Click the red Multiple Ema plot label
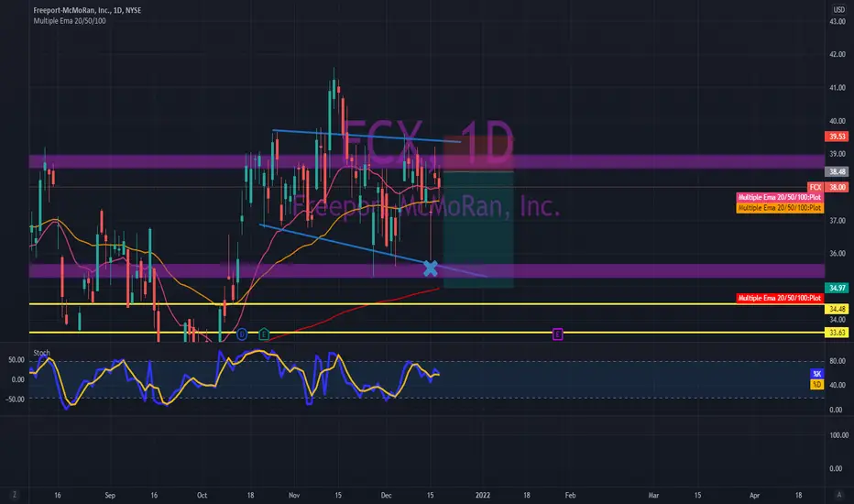Viewport: 854px width, 504px height. (780, 298)
